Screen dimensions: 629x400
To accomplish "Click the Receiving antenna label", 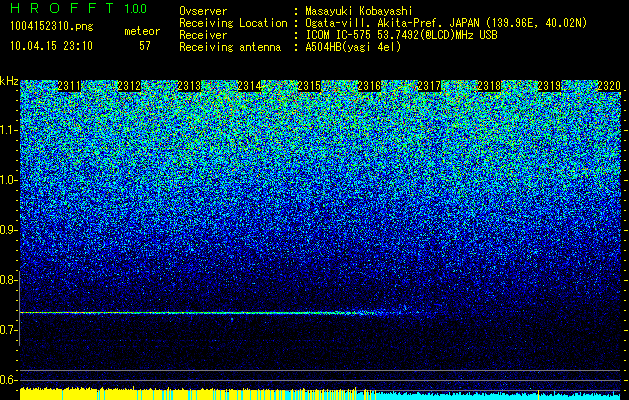I will coord(230,47).
